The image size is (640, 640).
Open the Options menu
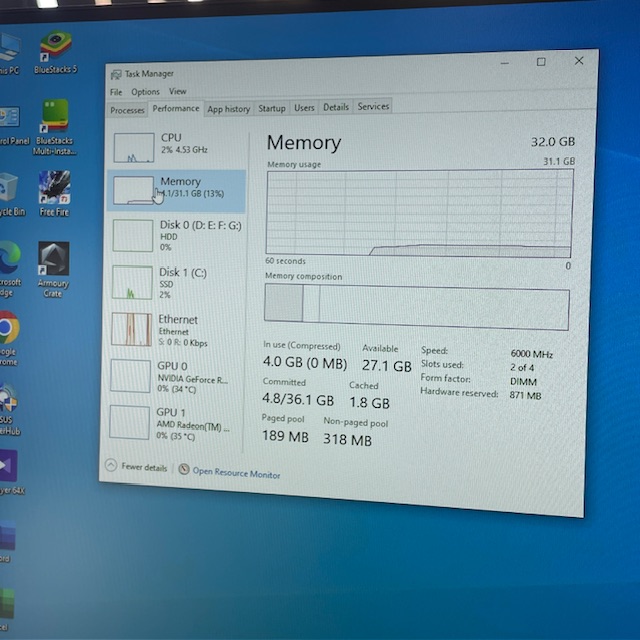click(x=145, y=92)
